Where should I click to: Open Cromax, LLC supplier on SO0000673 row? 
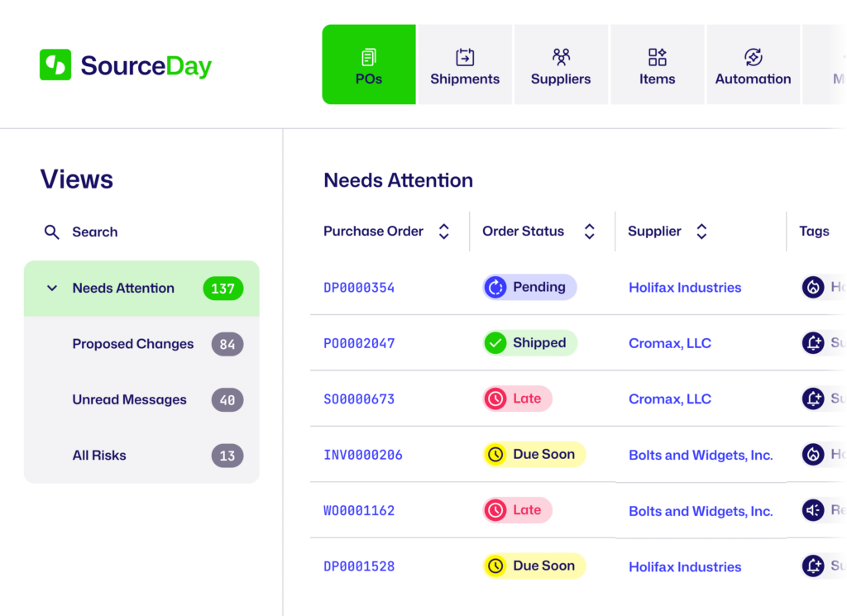(x=670, y=399)
